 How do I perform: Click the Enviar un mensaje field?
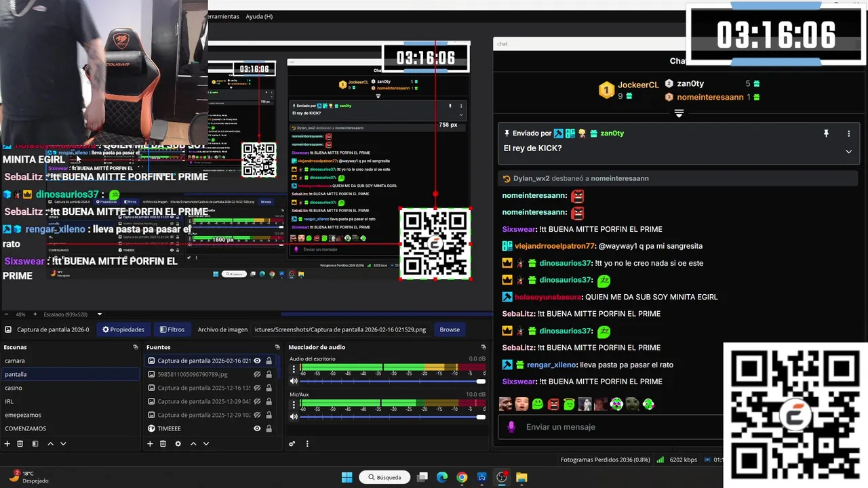coord(610,427)
